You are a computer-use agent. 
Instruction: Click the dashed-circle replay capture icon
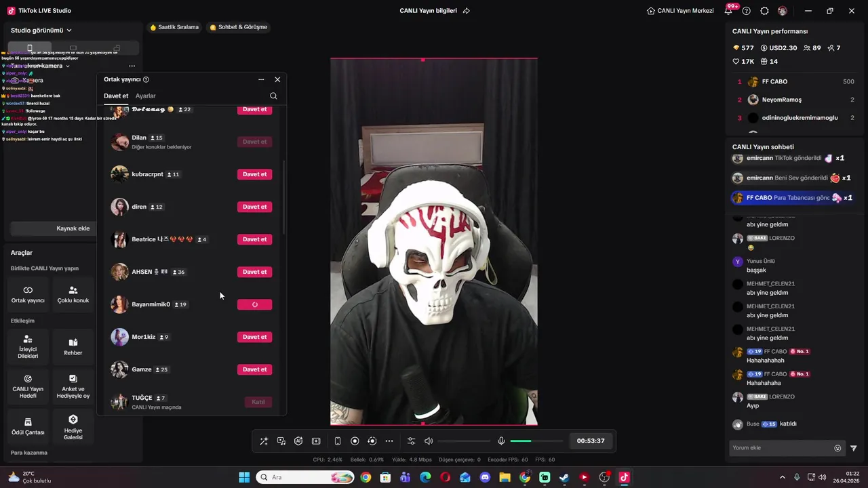(372, 441)
